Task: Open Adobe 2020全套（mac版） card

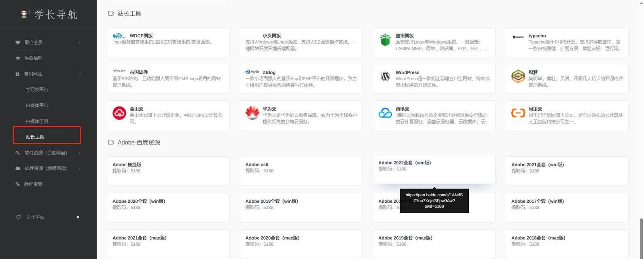Action: pyautogui.click(x=301, y=244)
